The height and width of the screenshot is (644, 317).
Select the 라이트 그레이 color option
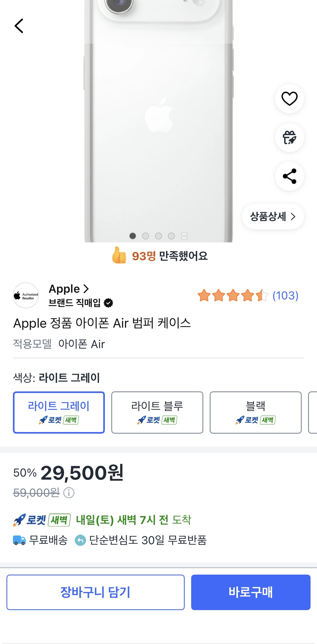(x=59, y=412)
